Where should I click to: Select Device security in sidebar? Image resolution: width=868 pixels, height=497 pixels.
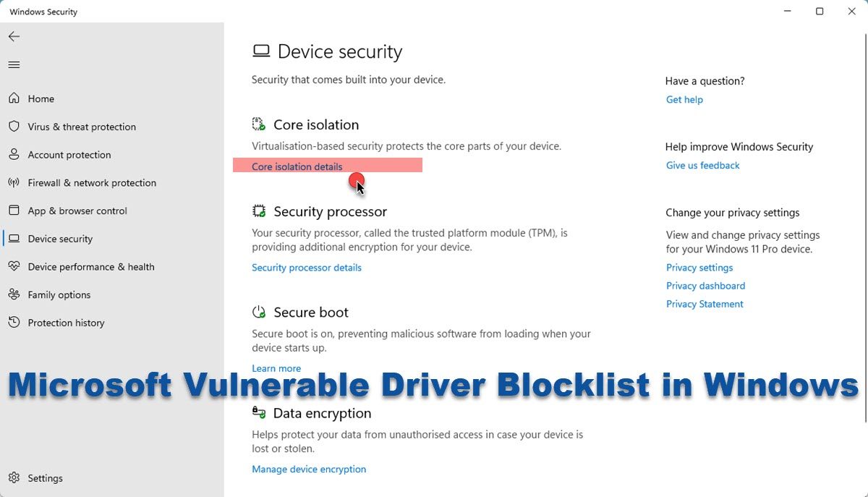pos(60,239)
